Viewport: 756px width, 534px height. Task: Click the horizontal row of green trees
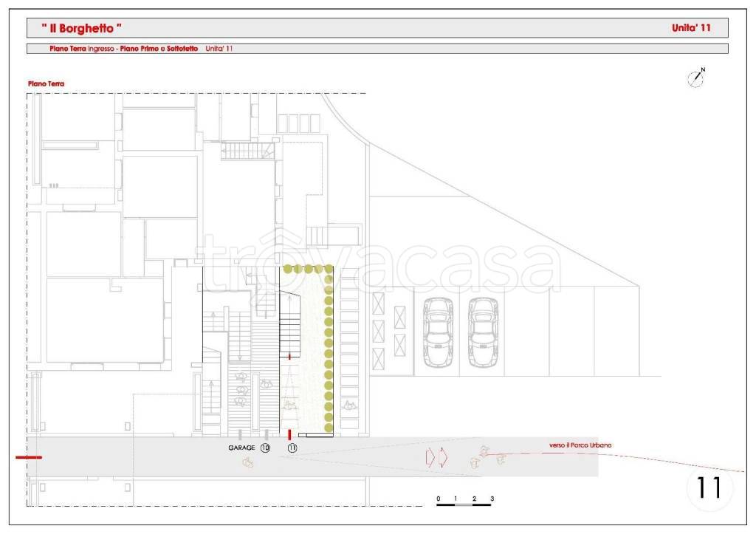pos(303,269)
